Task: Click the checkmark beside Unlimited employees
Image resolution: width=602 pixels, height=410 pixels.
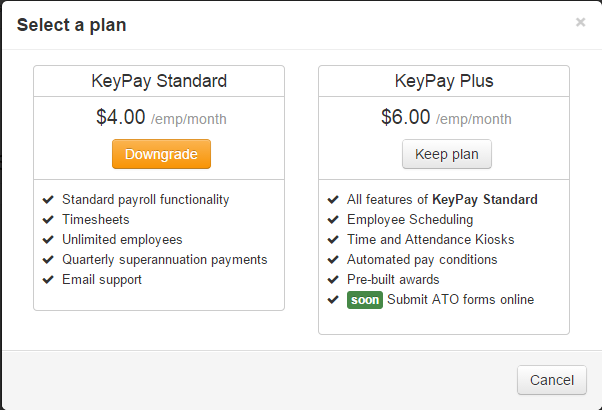Action: coord(48,239)
